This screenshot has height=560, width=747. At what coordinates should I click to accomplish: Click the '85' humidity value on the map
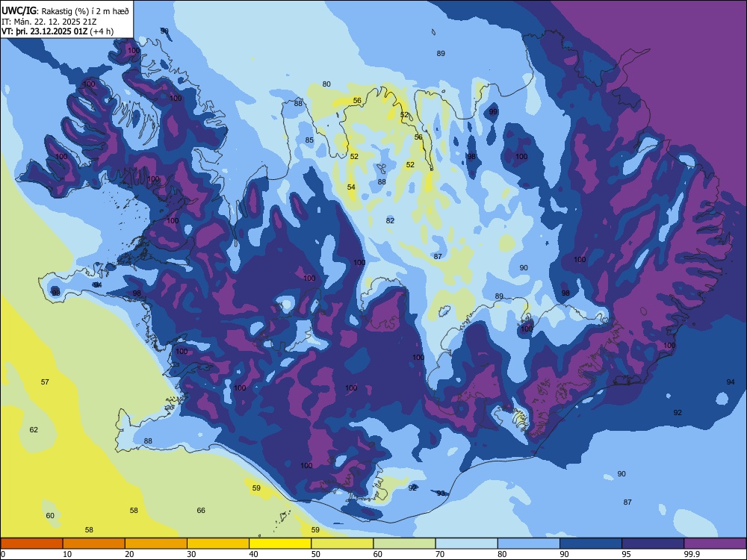[310, 140]
